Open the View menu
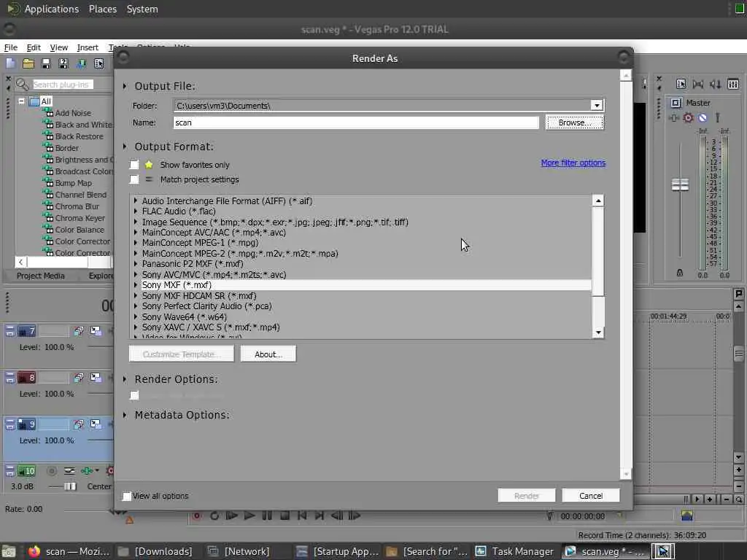This screenshot has width=747, height=560. click(58, 47)
